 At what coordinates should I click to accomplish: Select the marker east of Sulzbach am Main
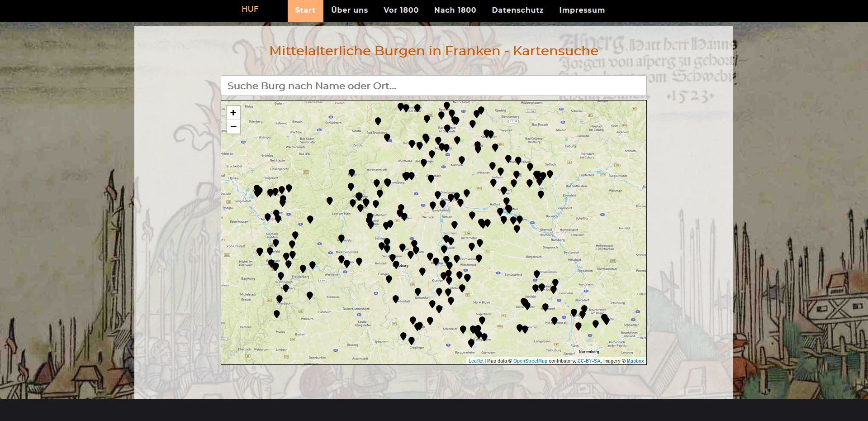click(x=295, y=235)
